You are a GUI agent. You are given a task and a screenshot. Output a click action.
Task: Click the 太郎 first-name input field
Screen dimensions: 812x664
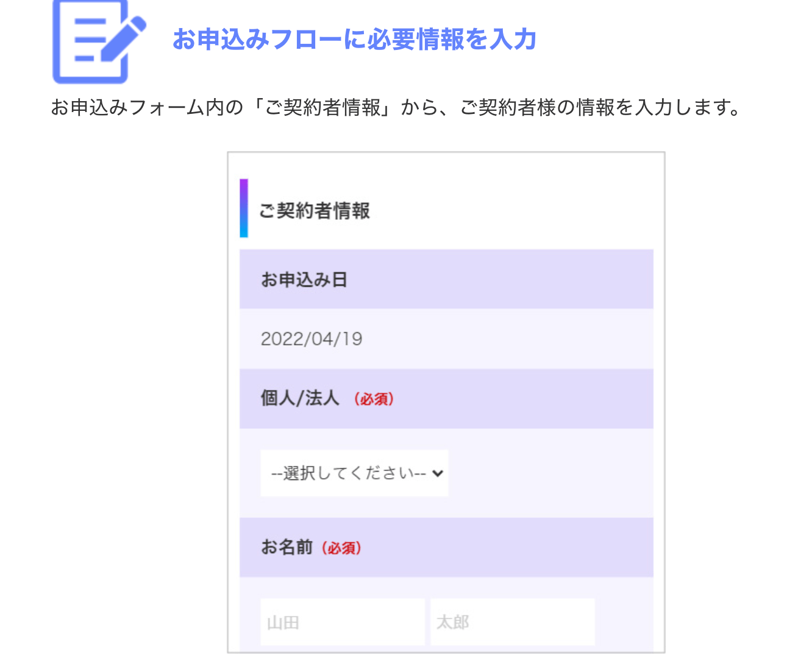coord(512,621)
